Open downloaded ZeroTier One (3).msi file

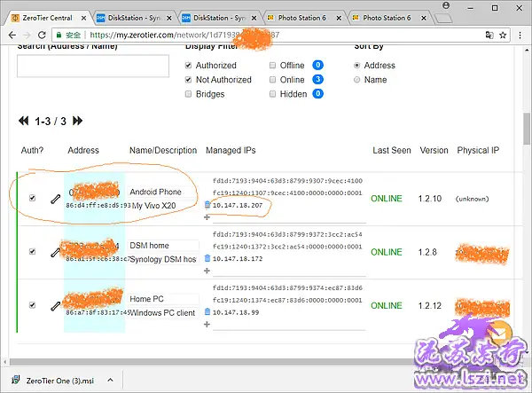pyautogui.click(x=59, y=381)
